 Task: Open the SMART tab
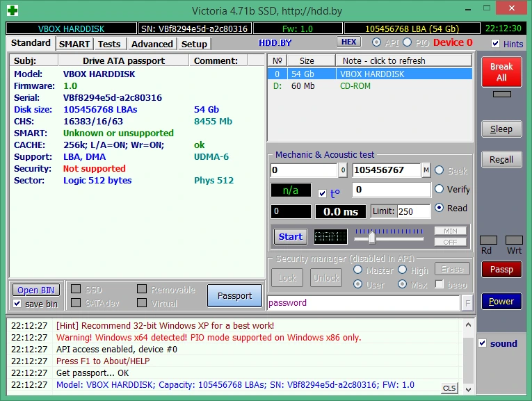pos(74,44)
